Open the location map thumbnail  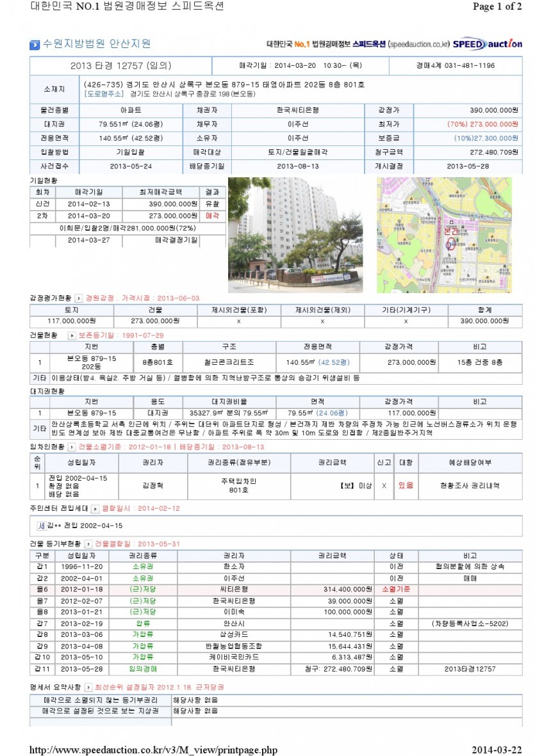tap(444, 235)
